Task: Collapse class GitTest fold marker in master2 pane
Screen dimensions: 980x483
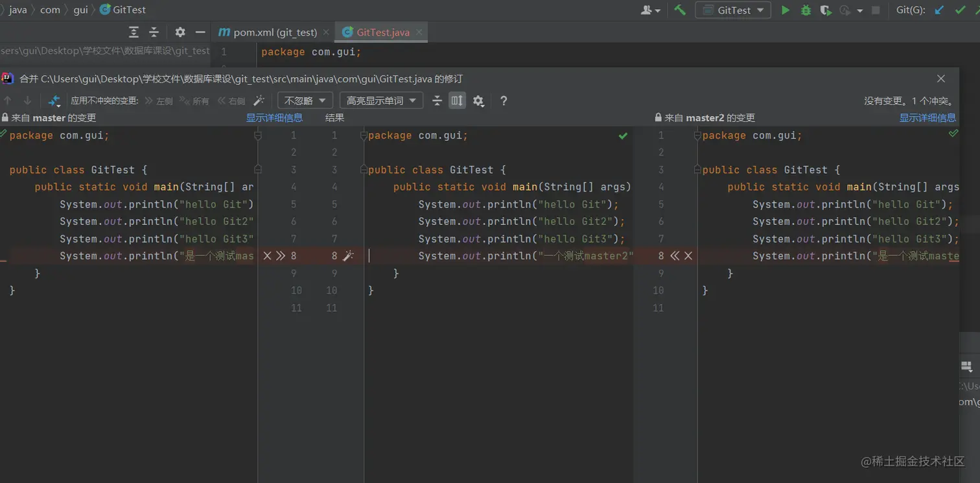Action: (697, 170)
